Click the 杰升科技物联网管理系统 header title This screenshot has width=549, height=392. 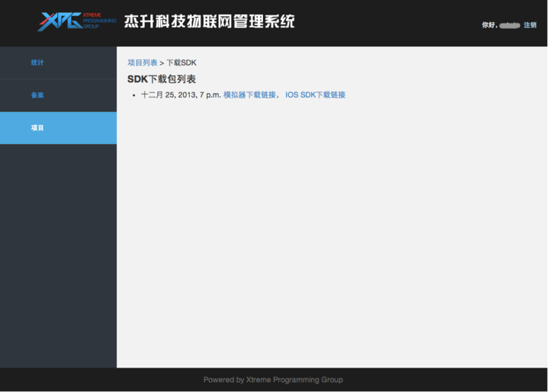[x=209, y=21]
